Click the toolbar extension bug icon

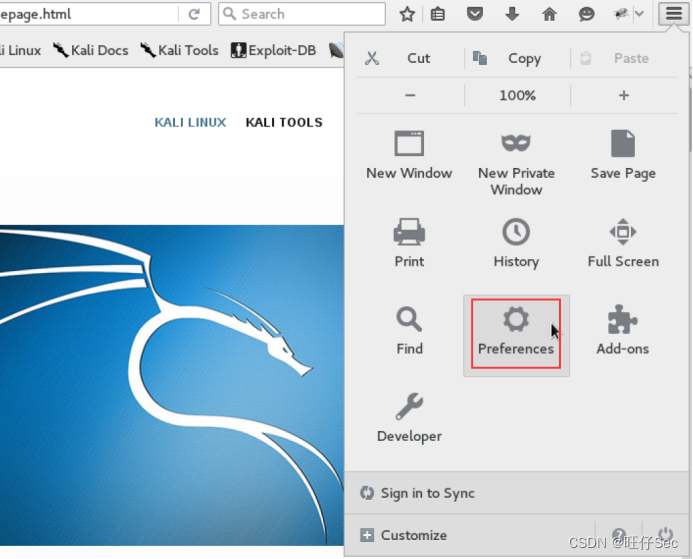(621, 15)
